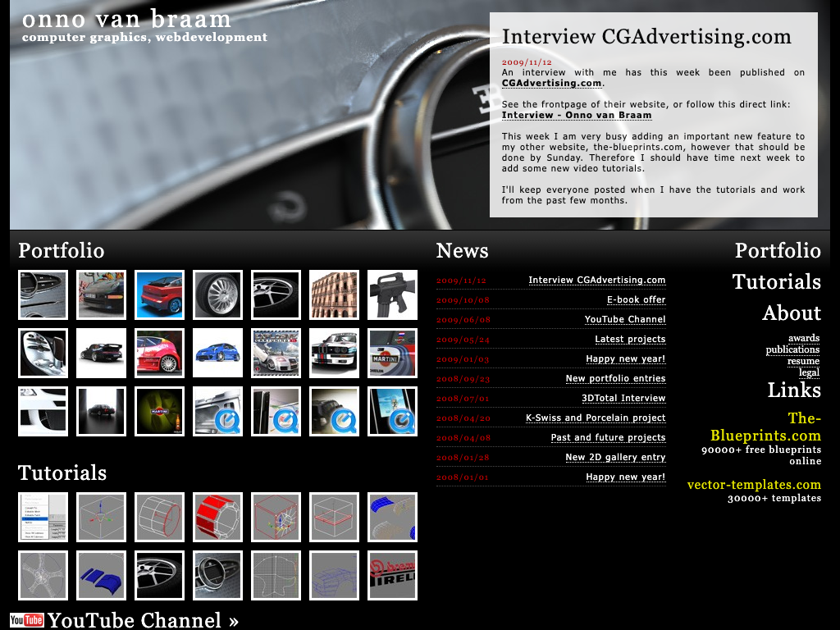Open the E-book offer news item
Viewport: 840px width, 630px height.
pyautogui.click(x=636, y=299)
